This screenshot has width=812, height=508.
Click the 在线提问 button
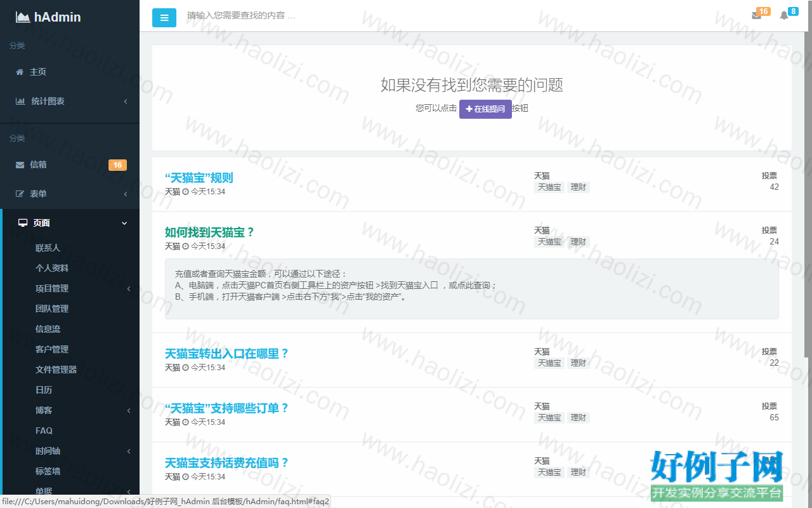485,109
